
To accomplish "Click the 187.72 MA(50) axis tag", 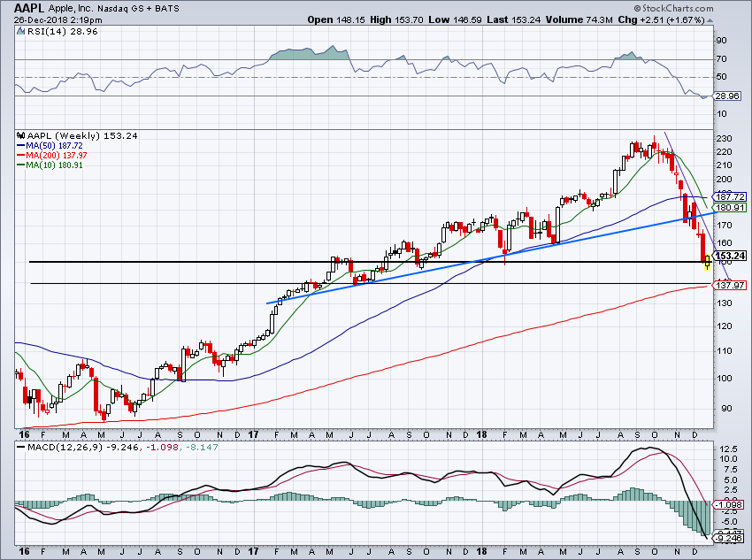I will 730,196.
